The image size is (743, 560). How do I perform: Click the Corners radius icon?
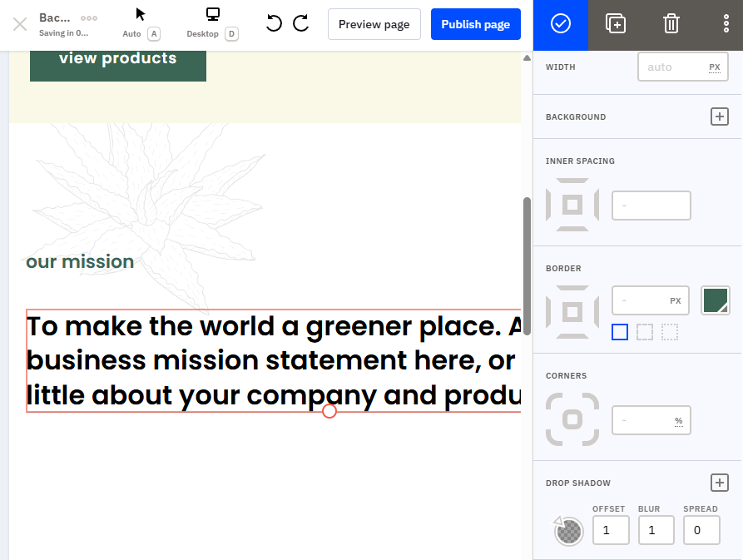[572, 420]
